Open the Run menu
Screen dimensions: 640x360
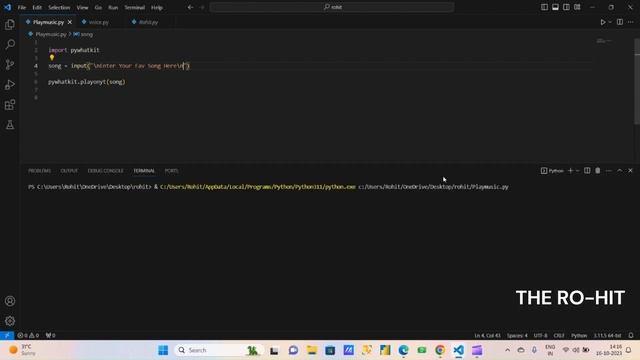(x=113, y=7)
